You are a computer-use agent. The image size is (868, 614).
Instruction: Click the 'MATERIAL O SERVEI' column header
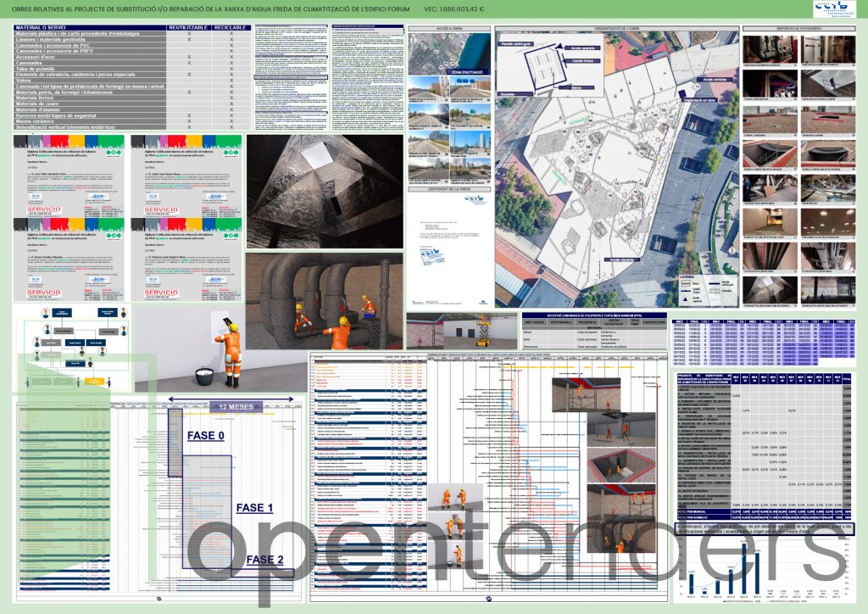click(90, 27)
